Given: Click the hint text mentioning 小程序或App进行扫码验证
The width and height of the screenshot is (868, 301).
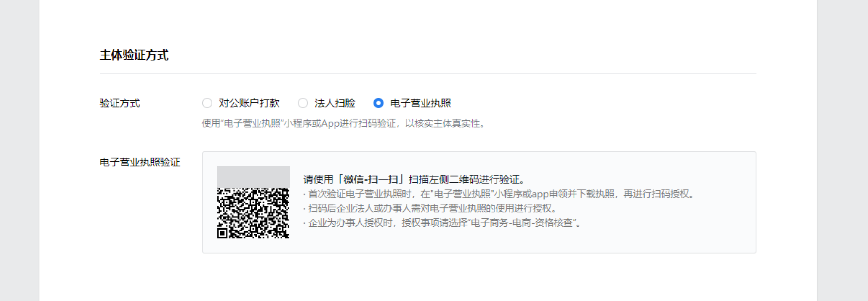Looking at the screenshot, I should [343, 123].
